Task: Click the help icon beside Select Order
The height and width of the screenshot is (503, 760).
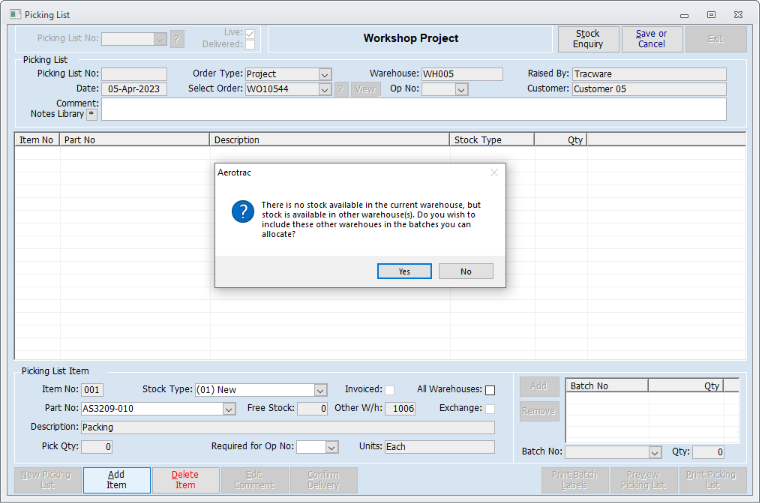Action: point(340,89)
